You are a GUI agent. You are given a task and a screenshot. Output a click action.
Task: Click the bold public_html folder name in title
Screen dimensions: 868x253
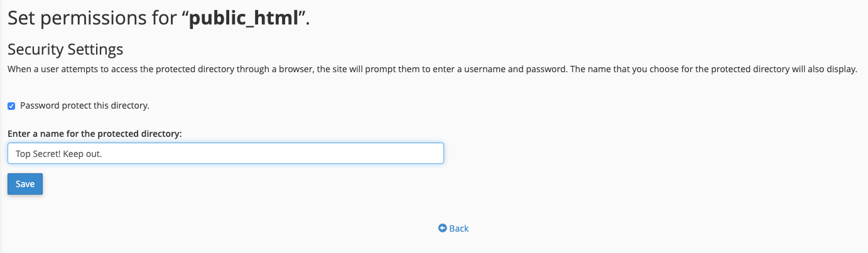click(243, 18)
